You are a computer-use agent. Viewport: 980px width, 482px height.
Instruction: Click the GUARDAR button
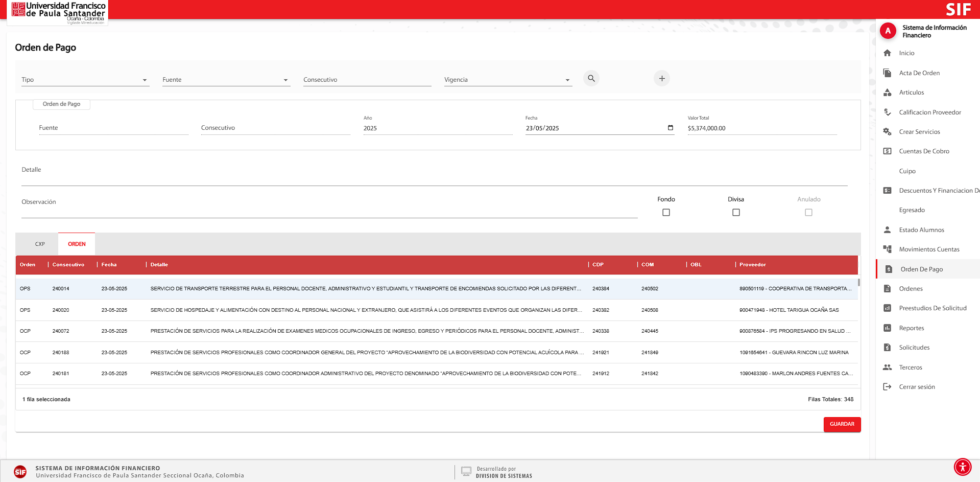click(x=842, y=424)
